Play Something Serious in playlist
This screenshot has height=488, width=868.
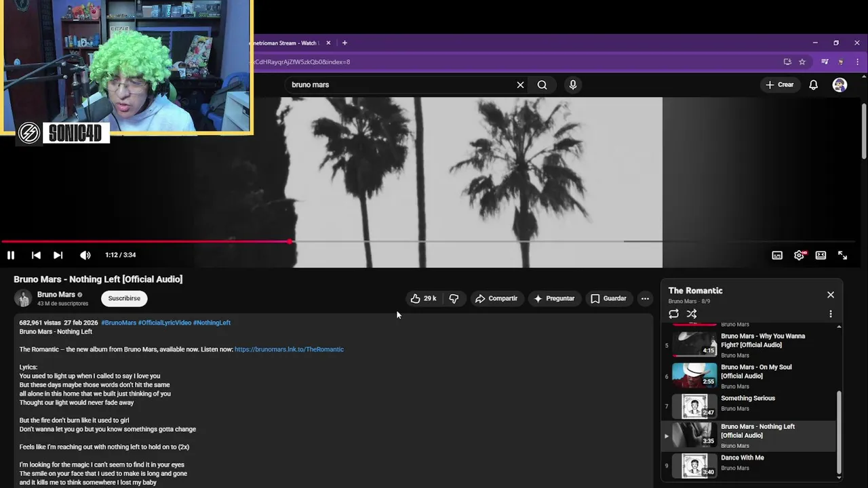(x=750, y=406)
